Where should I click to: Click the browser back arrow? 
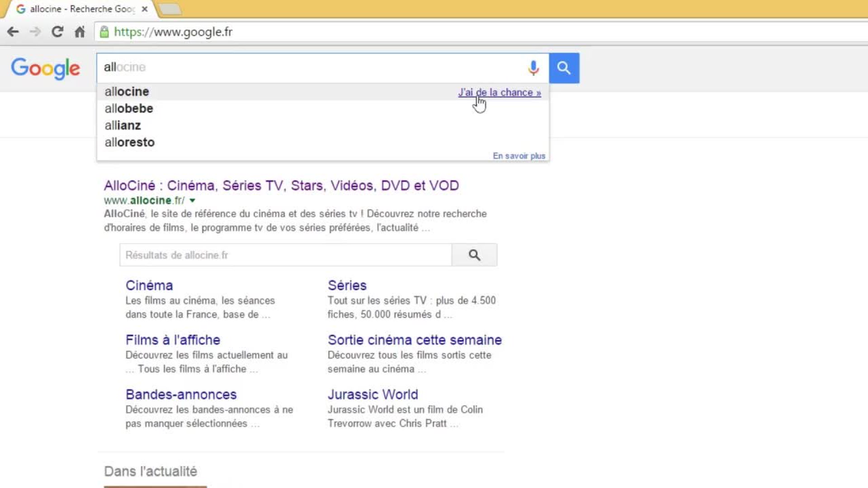pos(13,32)
